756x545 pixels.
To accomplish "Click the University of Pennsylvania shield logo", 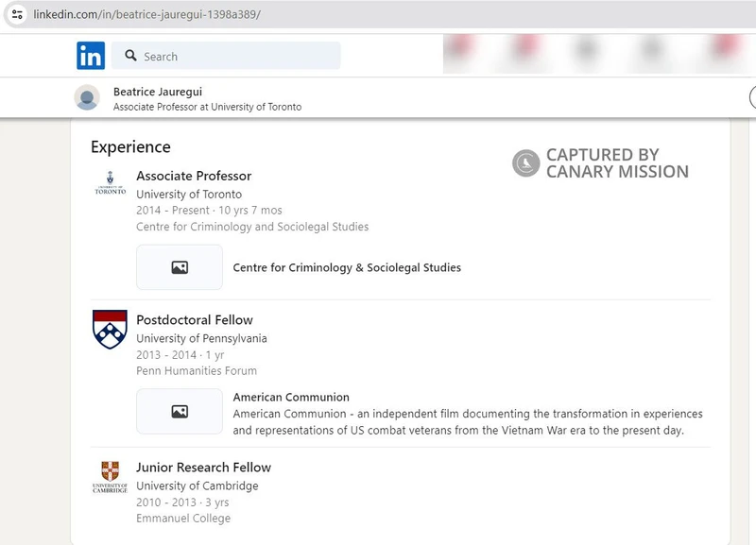I will pos(110,329).
